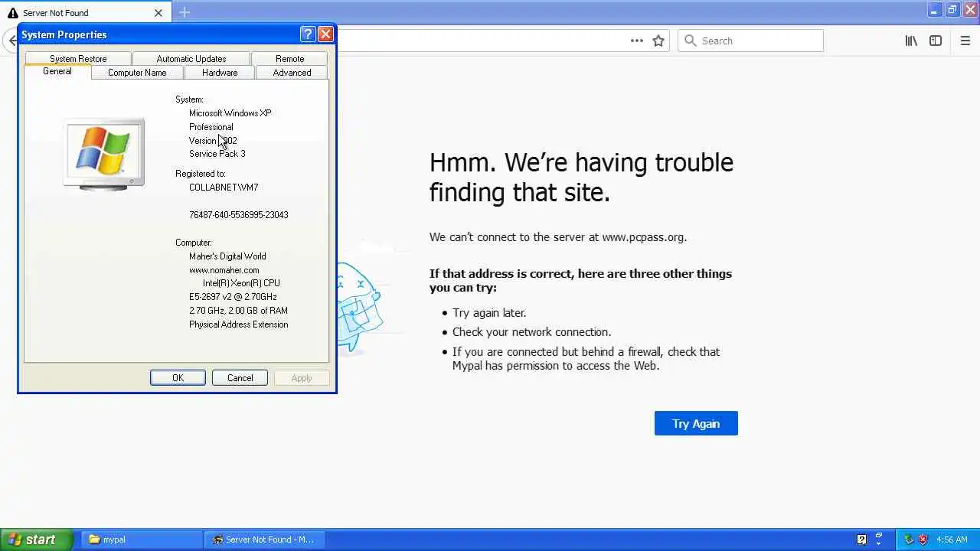This screenshot has height=551, width=980.
Task: Click the red security shield tray icon
Action: pyautogui.click(x=923, y=540)
